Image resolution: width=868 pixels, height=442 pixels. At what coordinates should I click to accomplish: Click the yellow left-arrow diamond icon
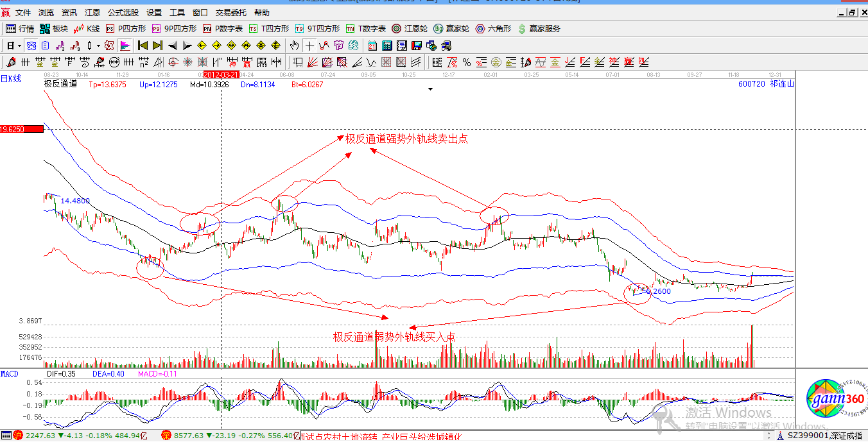click(202, 46)
